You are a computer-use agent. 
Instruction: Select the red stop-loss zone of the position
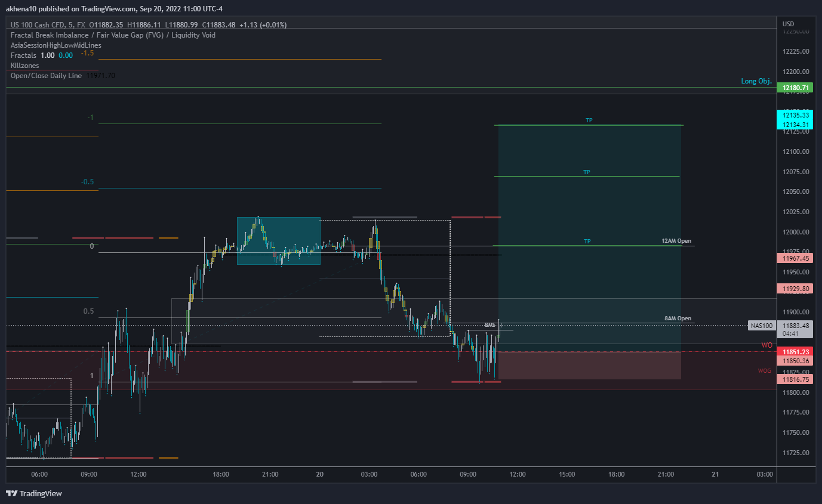(x=590, y=366)
